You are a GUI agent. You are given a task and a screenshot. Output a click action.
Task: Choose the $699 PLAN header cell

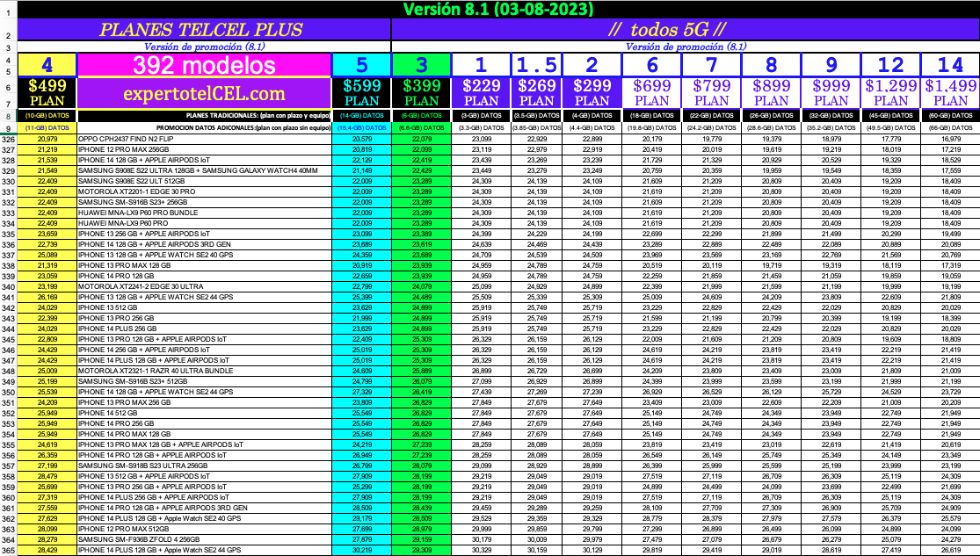[x=652, y=94]
